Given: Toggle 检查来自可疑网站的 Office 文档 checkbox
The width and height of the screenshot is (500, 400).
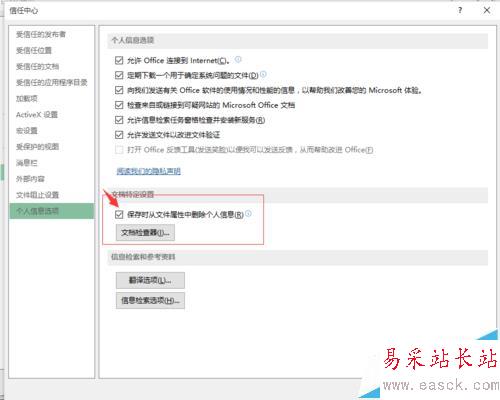Looking at the screenshot, I should (119, 105).
